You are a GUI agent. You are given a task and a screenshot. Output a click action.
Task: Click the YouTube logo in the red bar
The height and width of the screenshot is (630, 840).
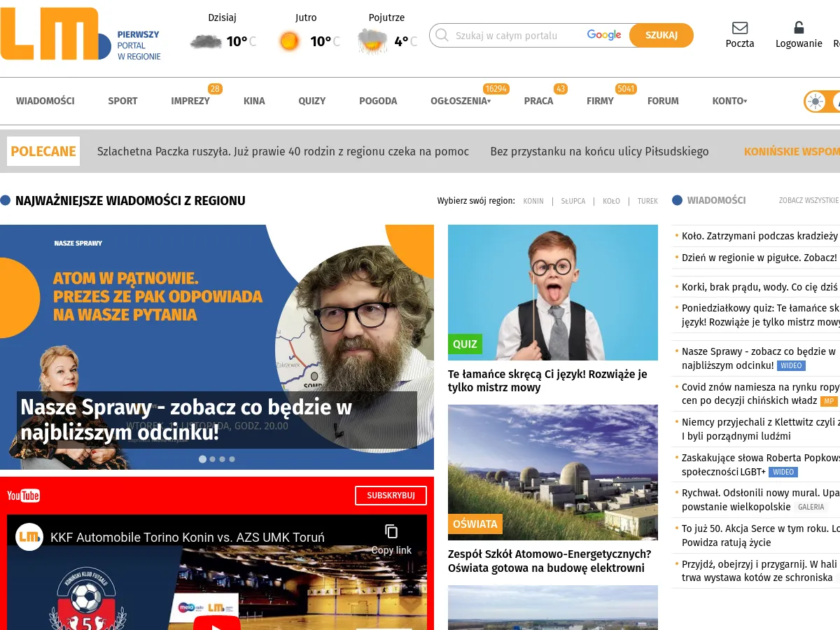pyautogui.click(x=23, y=496)
